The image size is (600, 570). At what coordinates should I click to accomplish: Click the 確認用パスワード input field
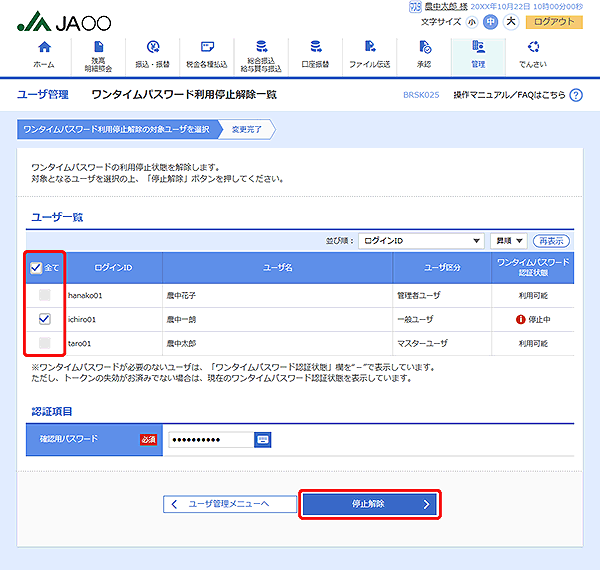209,439
